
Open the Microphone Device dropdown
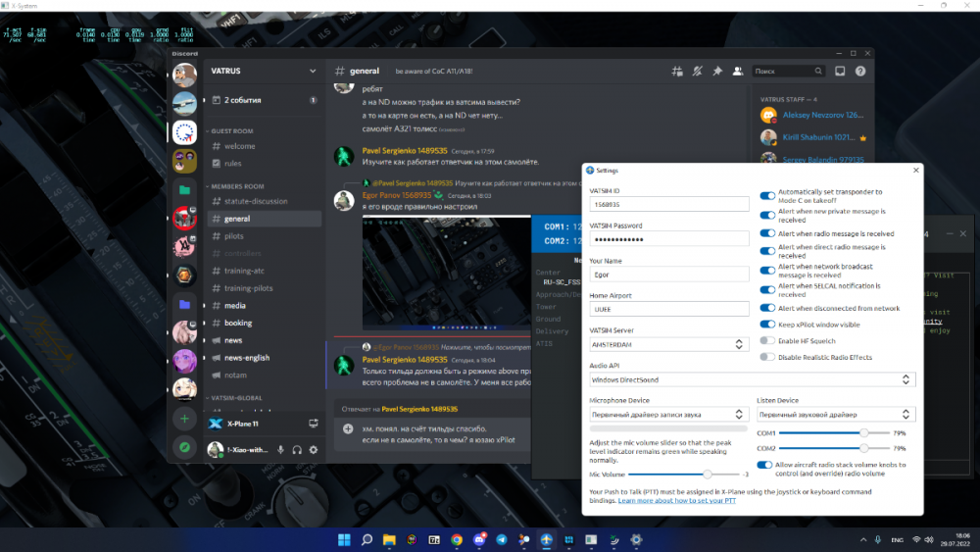[x=668, y=415]
